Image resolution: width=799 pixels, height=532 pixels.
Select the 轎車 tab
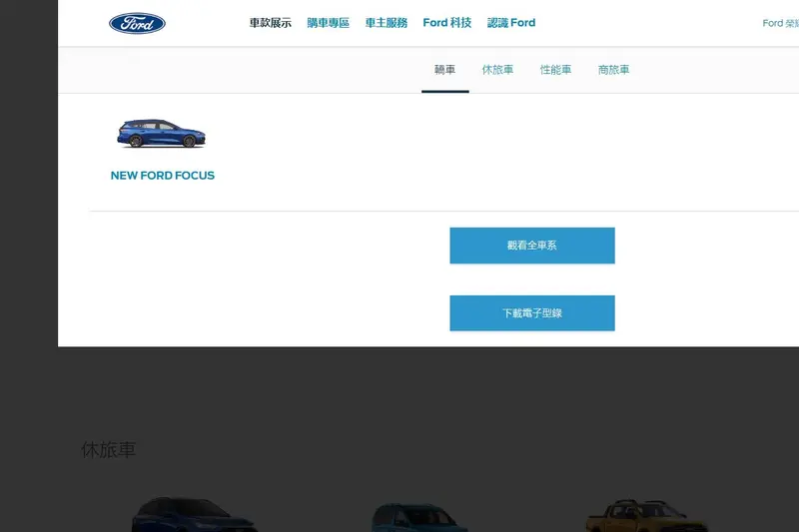pyautogui.click(x=444, y=70)
